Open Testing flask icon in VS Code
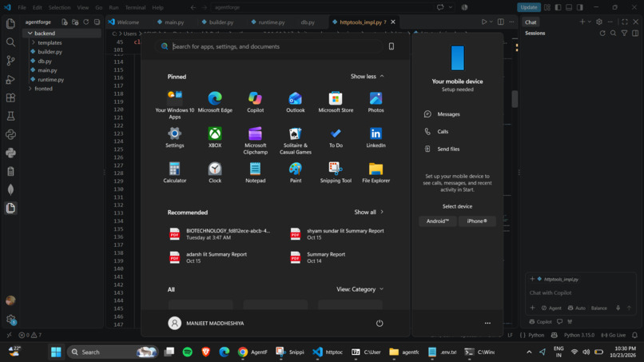The height and width of the screenshot is (362, 644). tap(10, 117)
